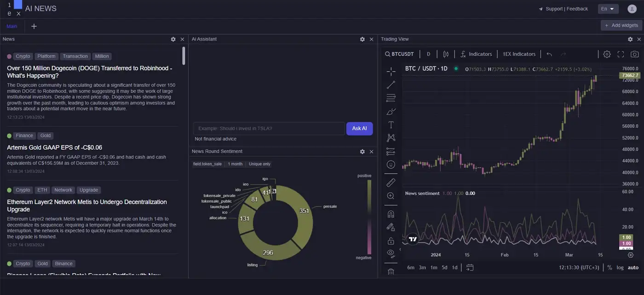Viewport: 644px width, 295px height.
Task: Open the 1 month period selector
Action: pyautogui.click(x=235, y=164)
